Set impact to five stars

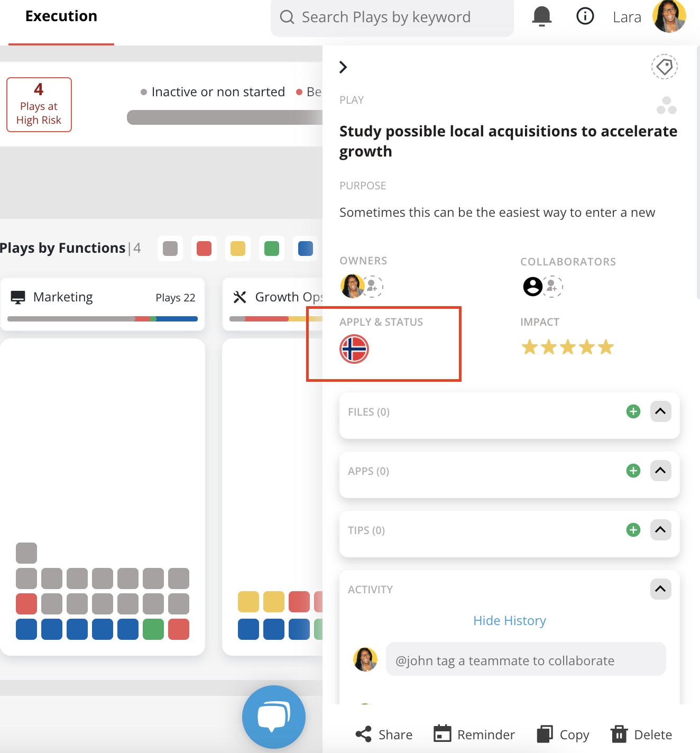pyautogui.click(x=606, y=347)
